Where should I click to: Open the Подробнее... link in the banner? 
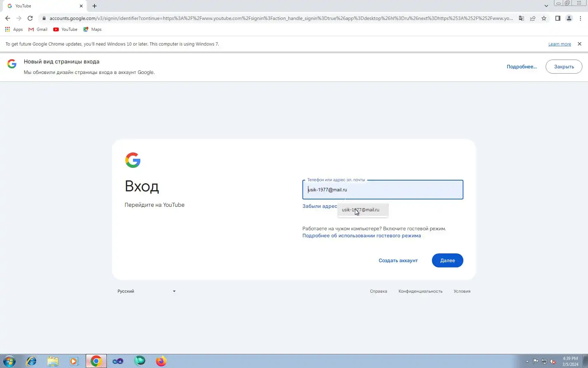click(521, 67)
